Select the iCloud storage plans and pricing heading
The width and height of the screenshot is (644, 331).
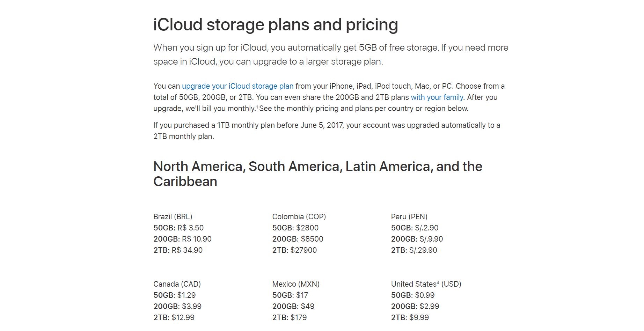point(276,25)
